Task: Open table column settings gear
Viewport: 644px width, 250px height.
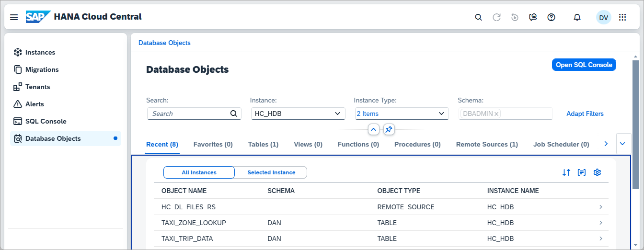Action: click(597, 172)
